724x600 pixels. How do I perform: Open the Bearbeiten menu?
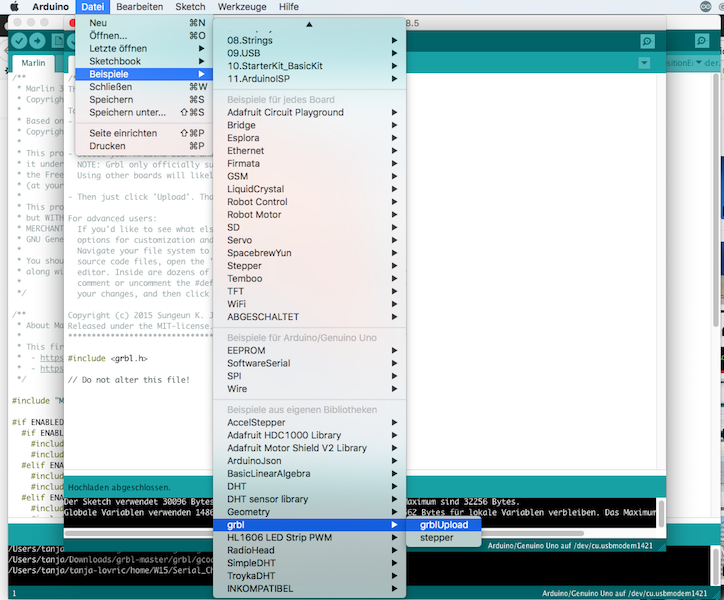(x=139, y=6)
